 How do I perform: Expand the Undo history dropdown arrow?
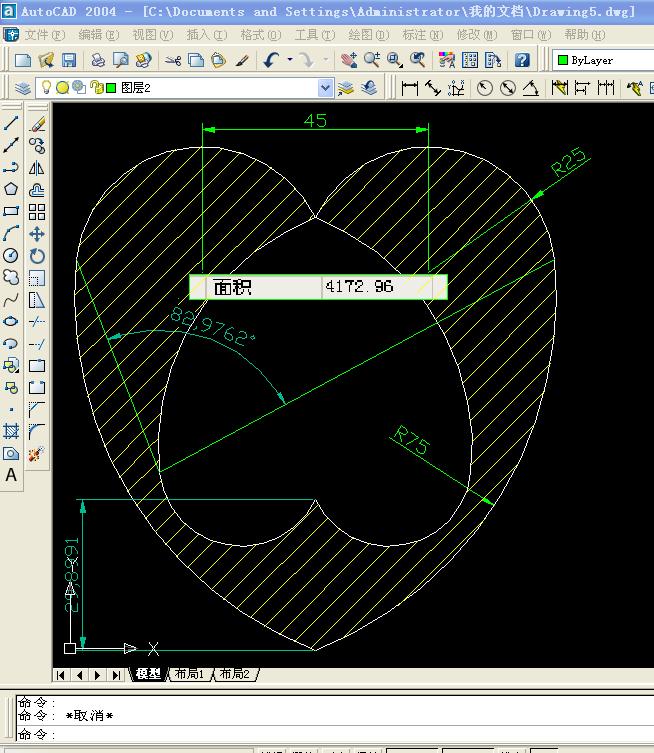pyautogui.click(x=290, y=60)
